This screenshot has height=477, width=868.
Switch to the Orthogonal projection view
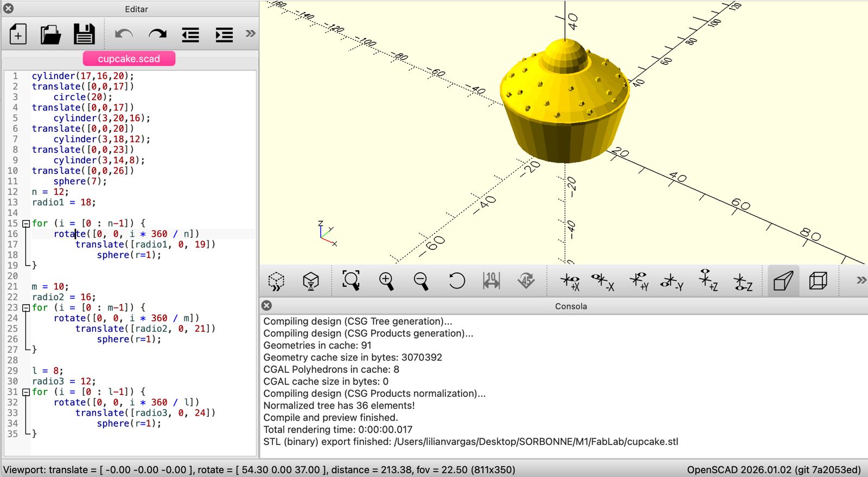click(x=818, y=281)
